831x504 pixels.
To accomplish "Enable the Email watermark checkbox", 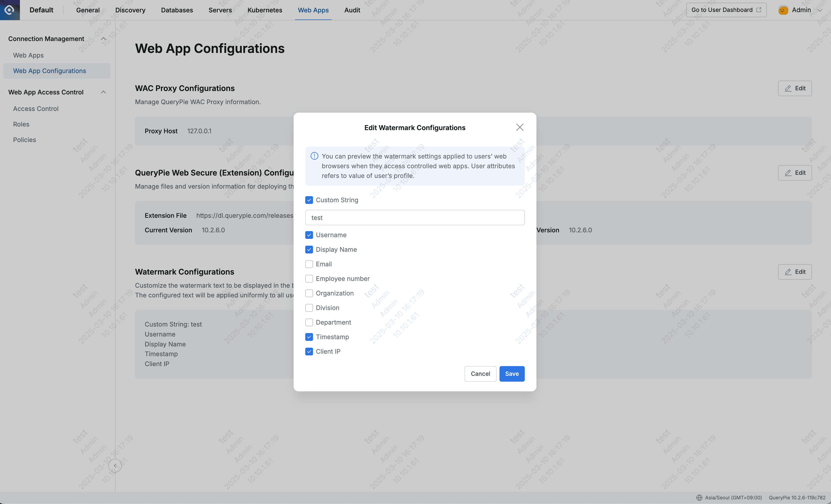I will pyautogui.click(x=309, y=264).
